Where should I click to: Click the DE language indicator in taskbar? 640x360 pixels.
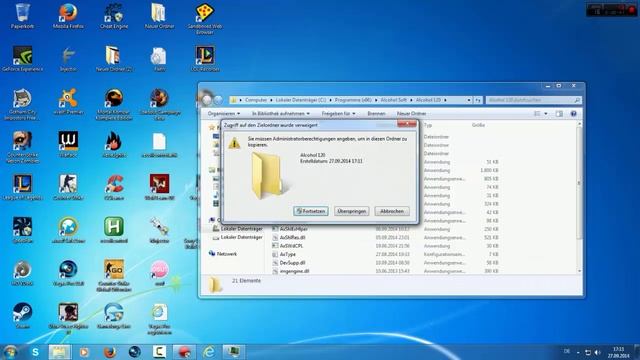pyautogui.click(x=567, y=351)
